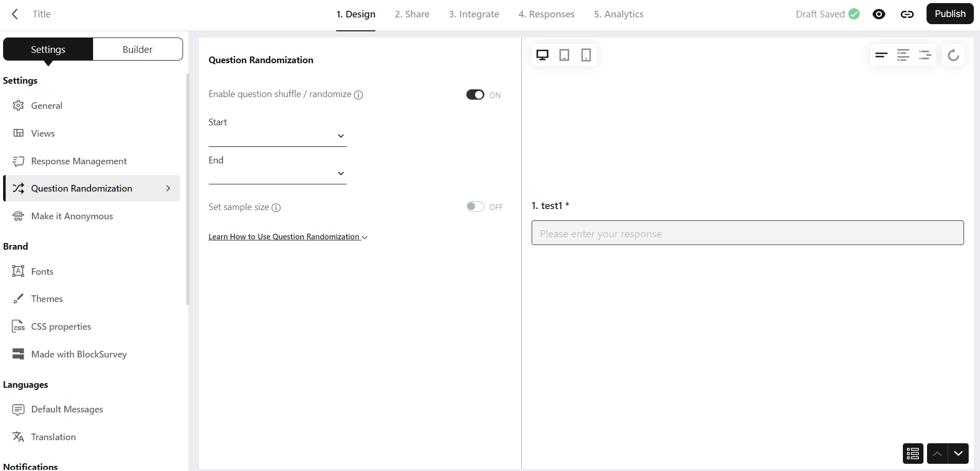Select Question Randomization menu item
980x471 pixels.
point(92,188)
